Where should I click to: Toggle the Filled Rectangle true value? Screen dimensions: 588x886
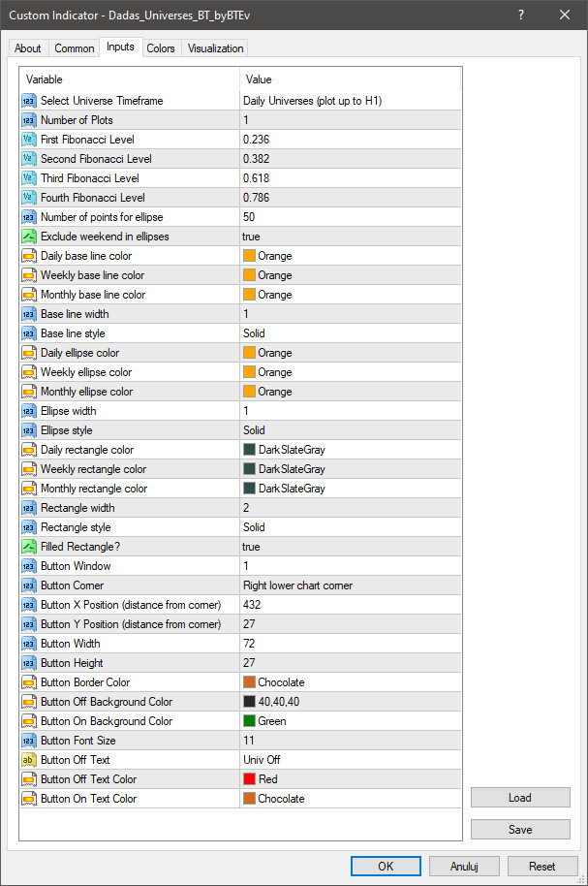pos(251,547)
